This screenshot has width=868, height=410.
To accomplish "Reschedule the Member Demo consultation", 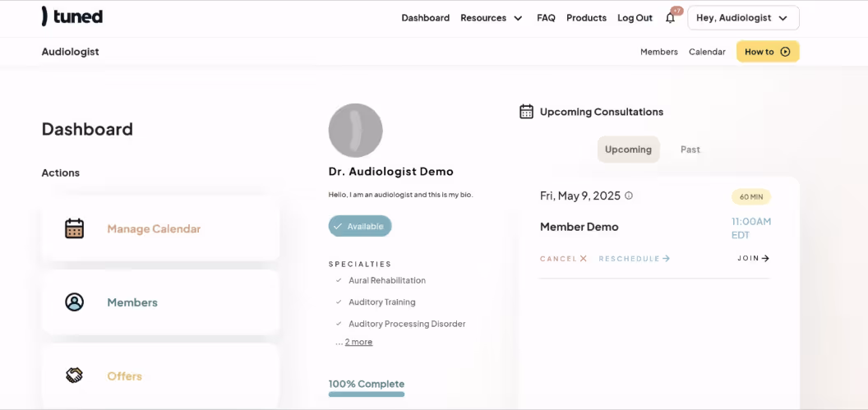I will click(x=635, y=258).
